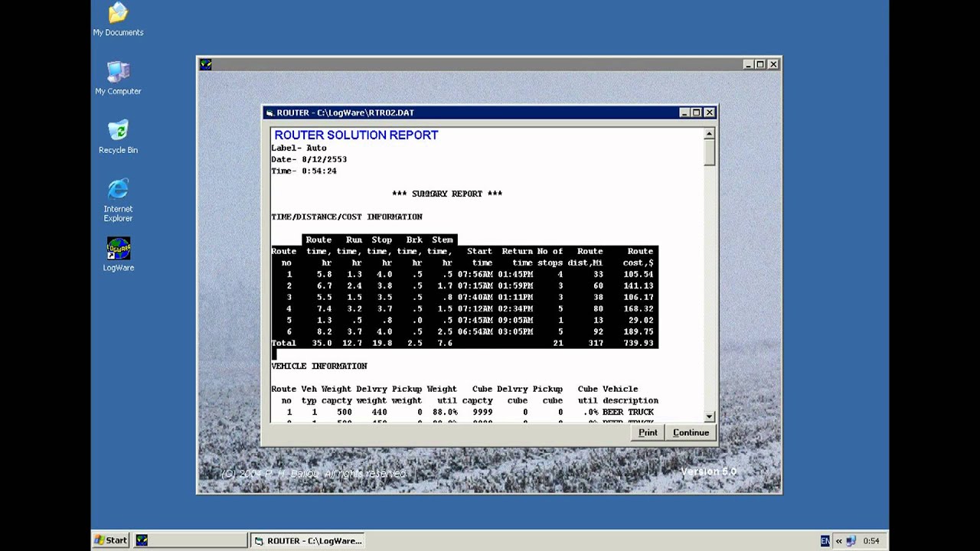Screen dimensions: 980x551
Task: Click the TIME/DISTANCE/COST INFORMATION heading
Action: 347,217
